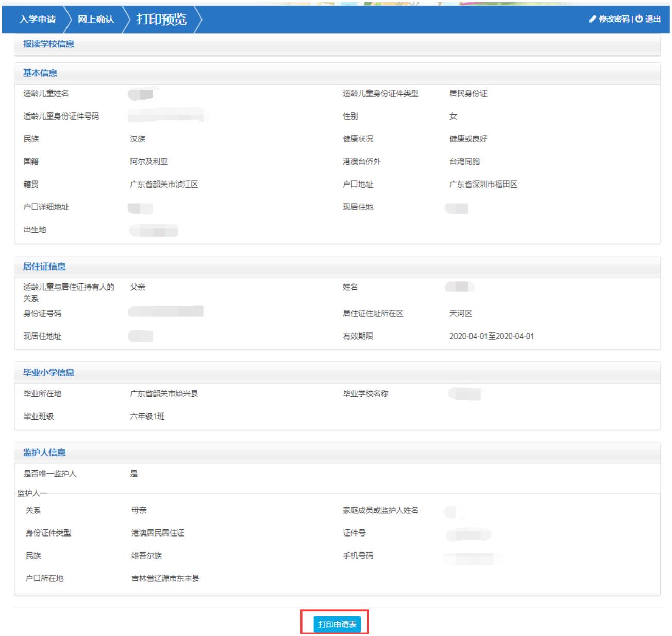The image size is (672, 636).
Task: Click the 打印申请表 button
Action: point(337,624)
